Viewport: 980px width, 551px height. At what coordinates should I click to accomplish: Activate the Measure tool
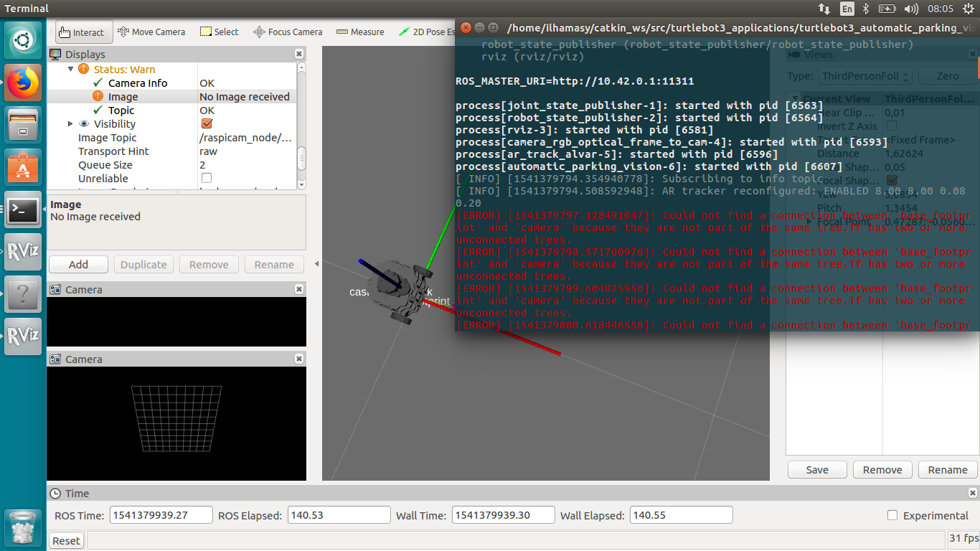point(360,32)
